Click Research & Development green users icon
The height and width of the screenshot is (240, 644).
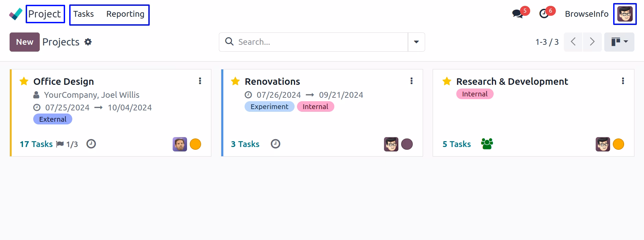click(487, 144)
